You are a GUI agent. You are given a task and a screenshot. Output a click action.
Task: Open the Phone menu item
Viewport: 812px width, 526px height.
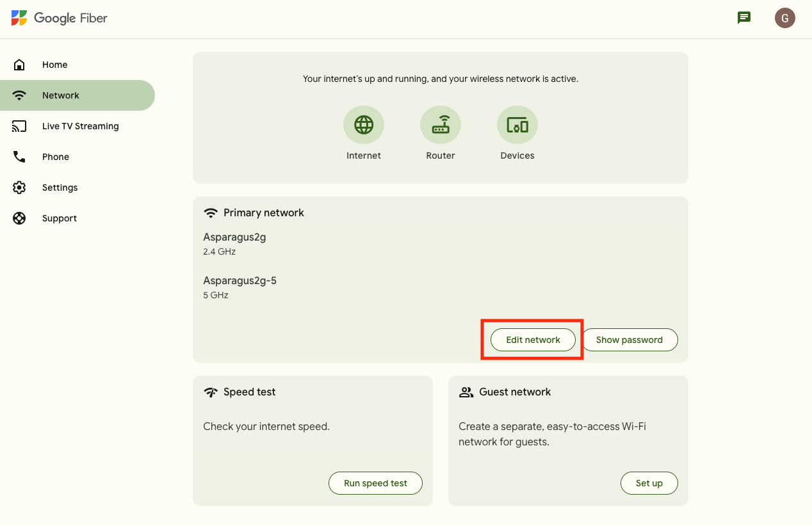pyautogui.click(x=56, y=157)
